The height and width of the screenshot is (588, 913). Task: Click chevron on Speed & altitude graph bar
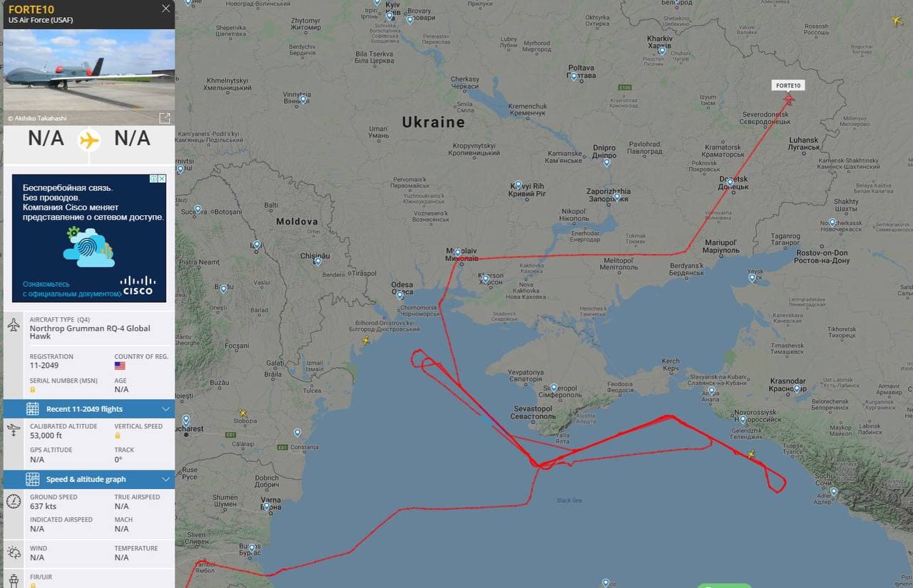165,479
